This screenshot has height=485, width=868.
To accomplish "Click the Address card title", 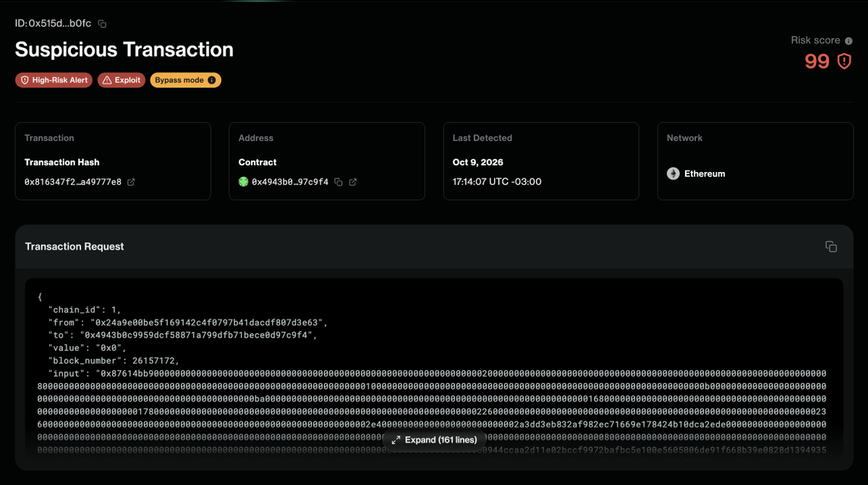I will [256, 138].
